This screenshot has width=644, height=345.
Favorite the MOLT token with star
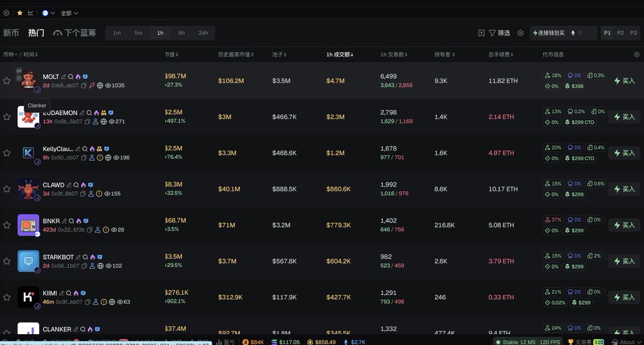[7, 81]
